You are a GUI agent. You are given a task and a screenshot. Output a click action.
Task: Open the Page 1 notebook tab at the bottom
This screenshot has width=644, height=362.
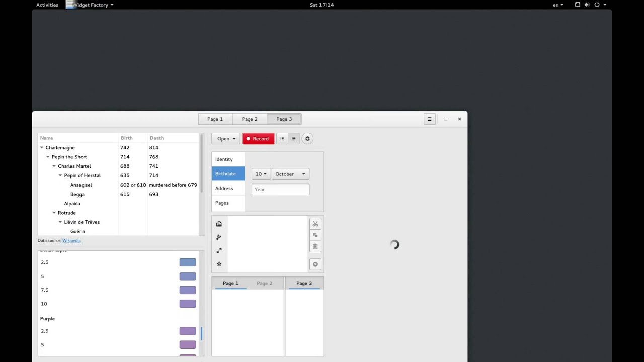230,283
